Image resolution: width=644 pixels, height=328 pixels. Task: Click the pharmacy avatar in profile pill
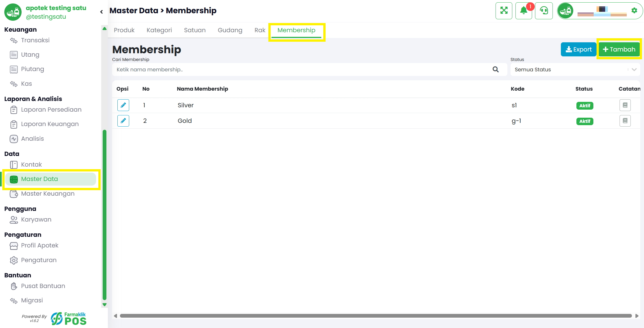[565, 11]
